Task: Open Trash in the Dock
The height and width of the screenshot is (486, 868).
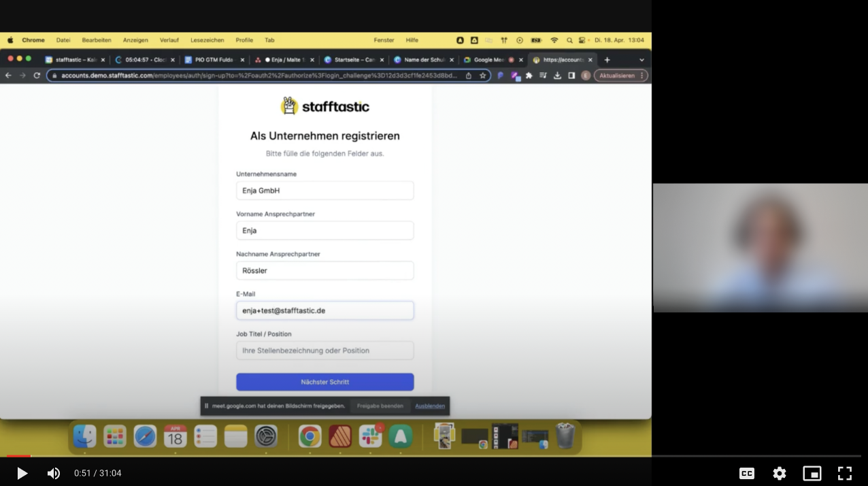Action: (565, 436)
